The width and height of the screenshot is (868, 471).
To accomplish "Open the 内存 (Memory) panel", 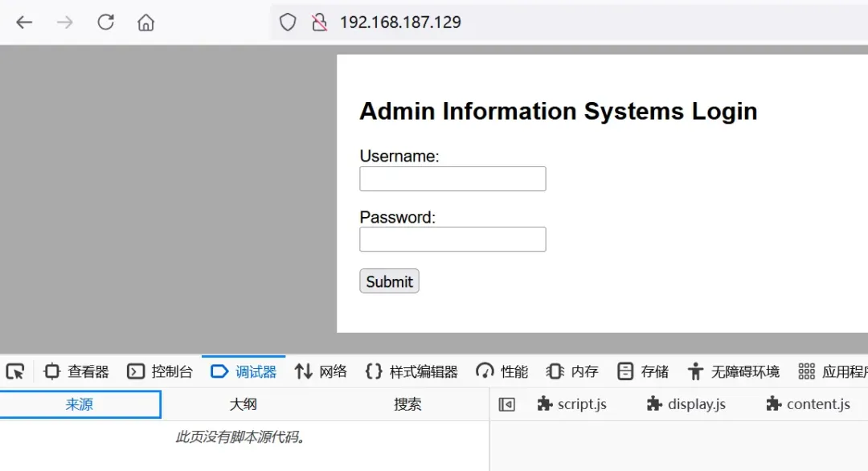I will pos(573,371).
